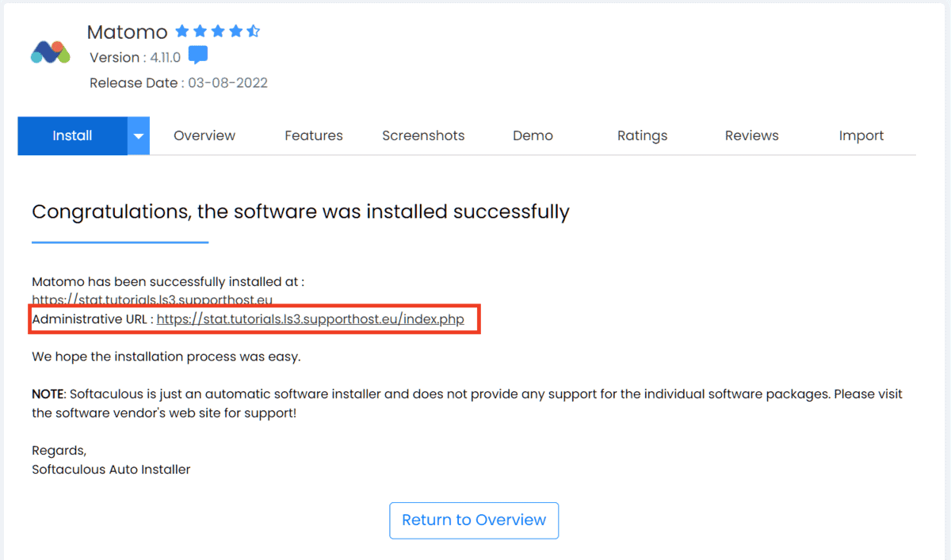
Task: Select the Install tab
Action: tap(72, 135)
